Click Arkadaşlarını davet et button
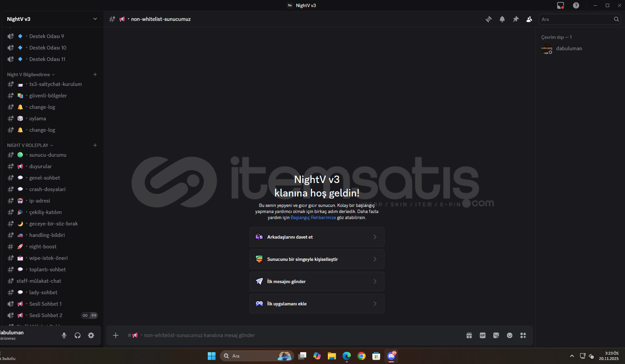Screen dimensions: 625x364 (317, 237)
